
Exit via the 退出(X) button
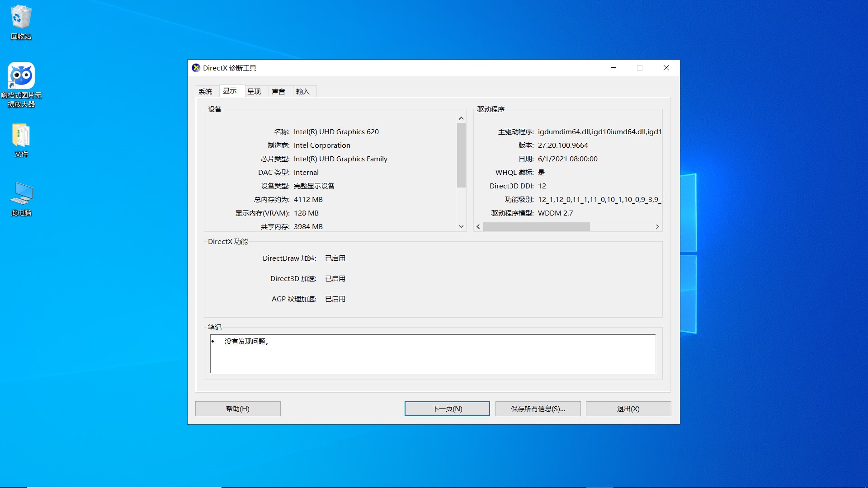point(628,408)
